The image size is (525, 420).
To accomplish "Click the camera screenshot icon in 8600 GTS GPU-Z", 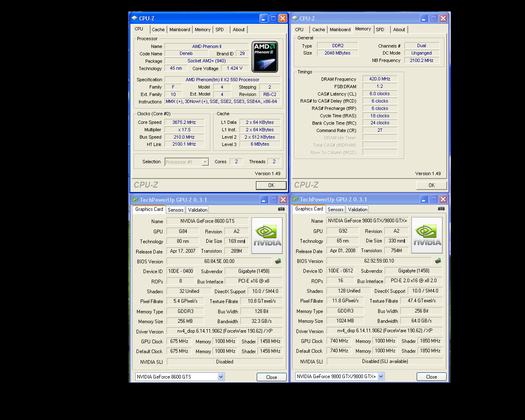I will pyautogui.click(x=281, y=209).
